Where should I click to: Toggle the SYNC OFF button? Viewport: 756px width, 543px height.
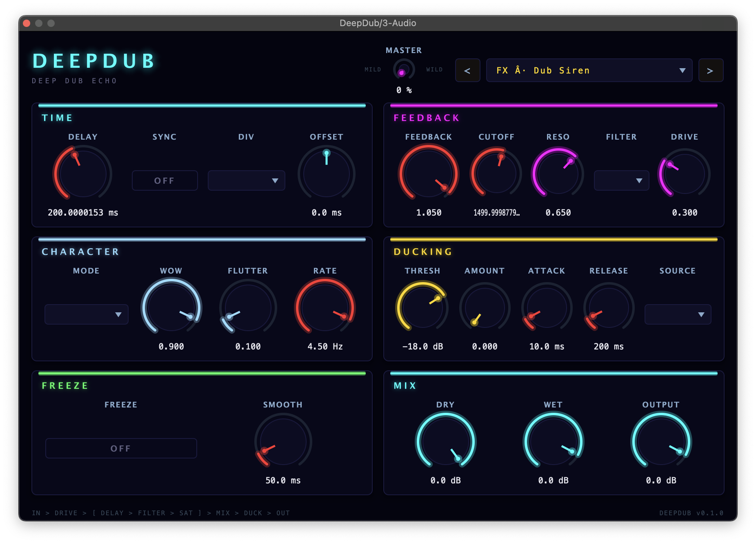tap(165, 180)
